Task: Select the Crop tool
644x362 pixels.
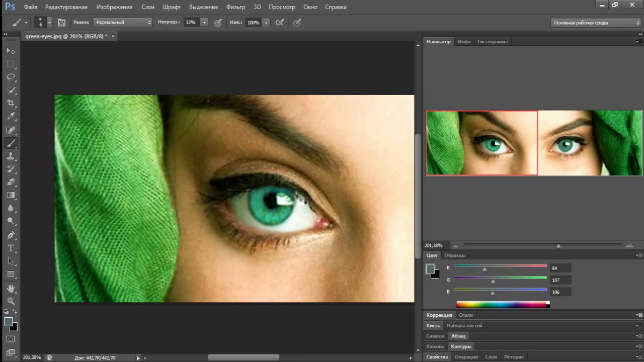Action: [x=11, y=103]
